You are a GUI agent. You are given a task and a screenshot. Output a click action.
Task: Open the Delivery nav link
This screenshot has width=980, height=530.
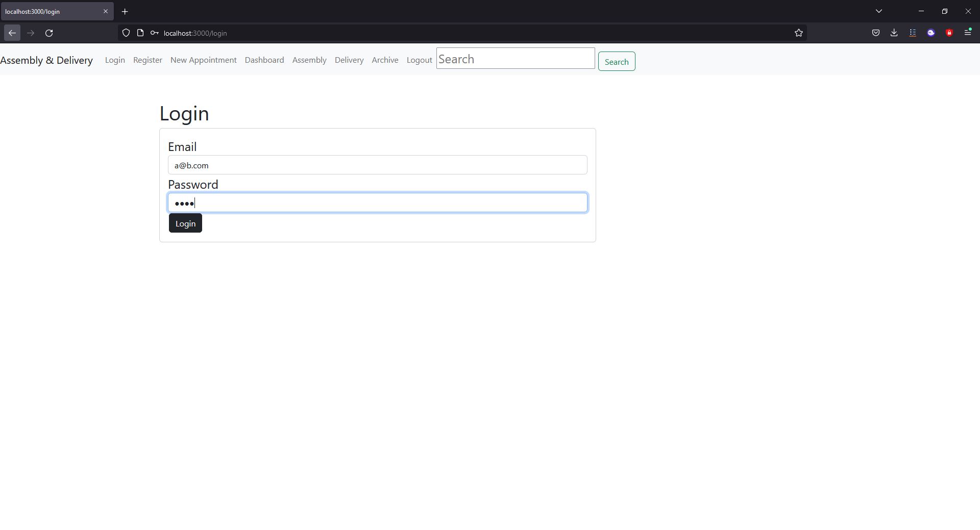pyautogui.click(x=349, y=60)
